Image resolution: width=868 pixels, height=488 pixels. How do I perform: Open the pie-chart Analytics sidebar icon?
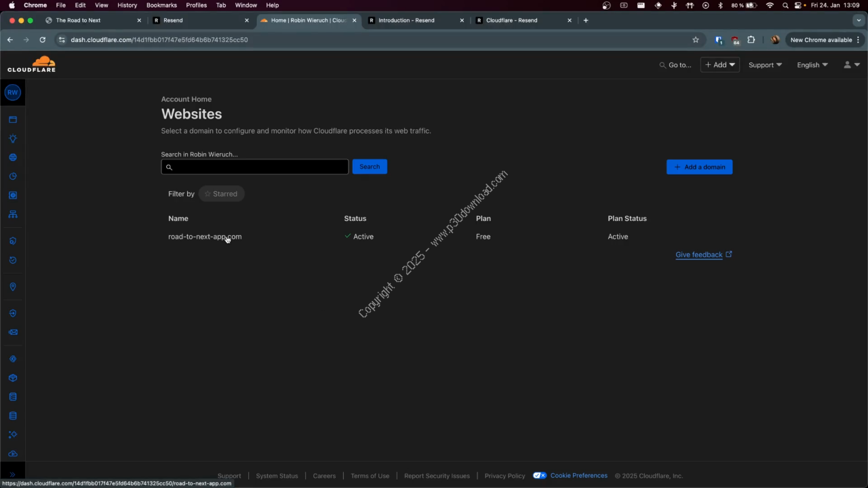coord(12,176)
